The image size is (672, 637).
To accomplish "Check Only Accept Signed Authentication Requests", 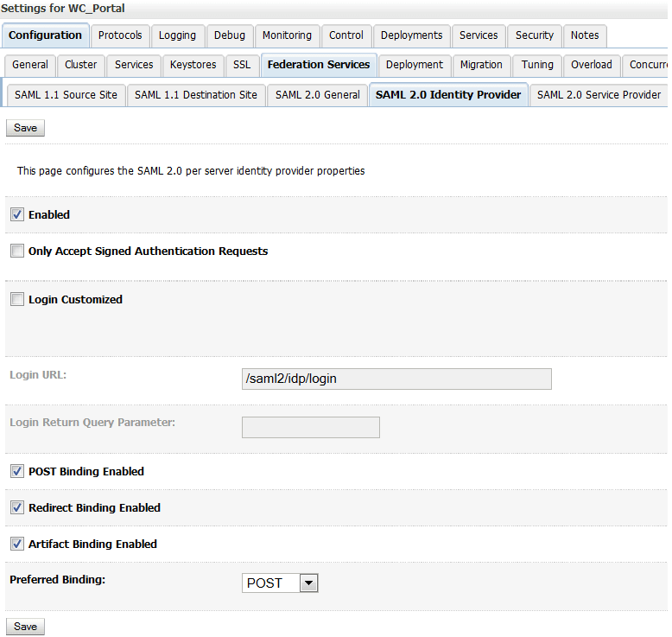I will click(17, 251).
